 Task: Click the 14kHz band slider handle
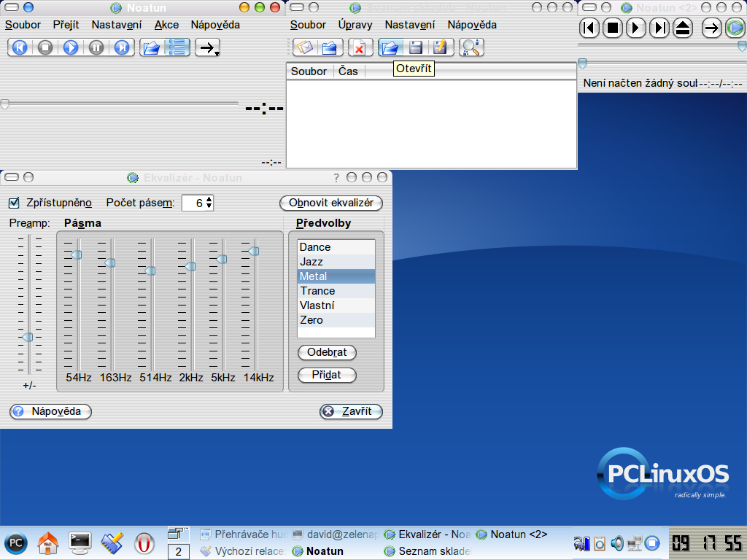coord(254,251)
